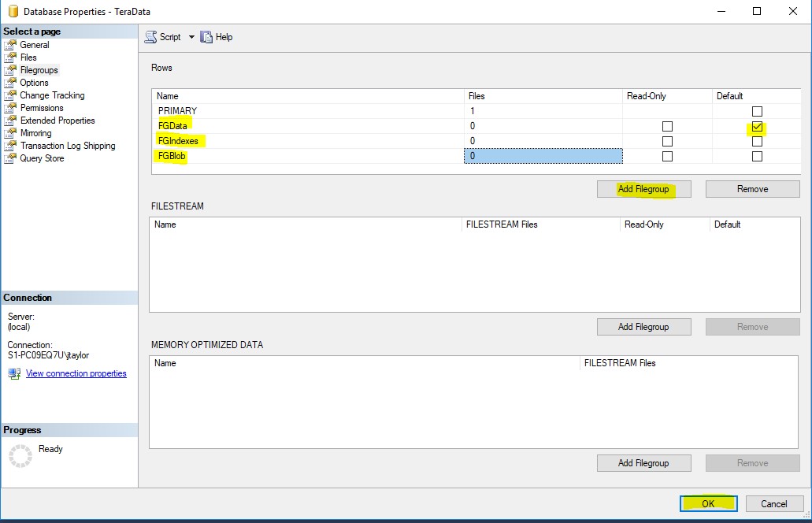Click the Cancel button

(773, 504)
